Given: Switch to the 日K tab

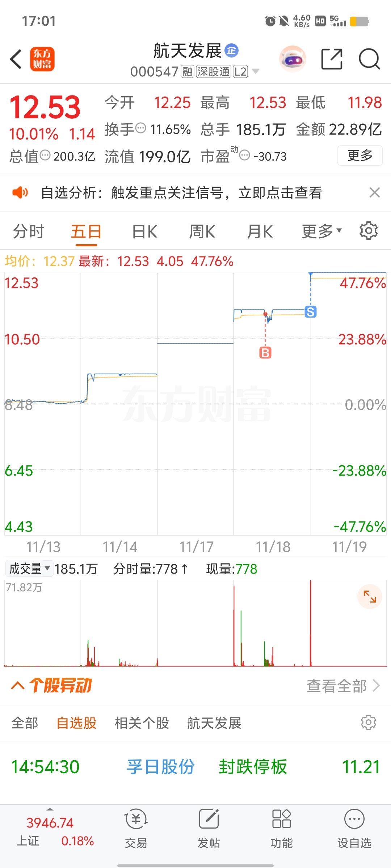Looking at the screenshot, I should [x=145, y=231].
